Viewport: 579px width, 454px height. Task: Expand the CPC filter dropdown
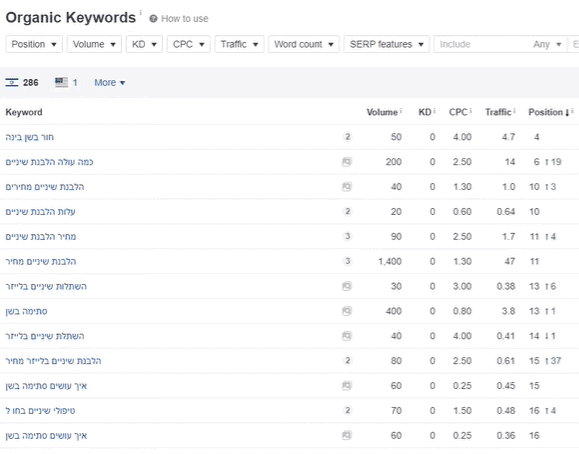click(x=188, y=44)
